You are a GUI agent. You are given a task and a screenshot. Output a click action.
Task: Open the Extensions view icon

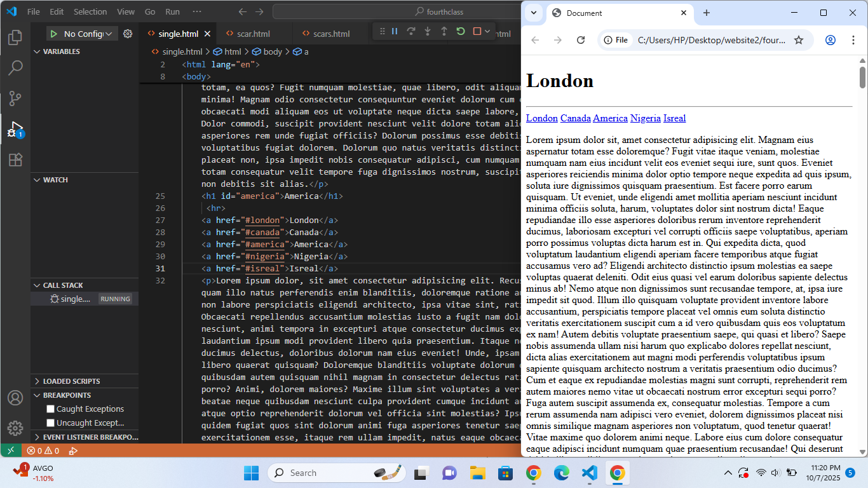click(x=15, y=160)
